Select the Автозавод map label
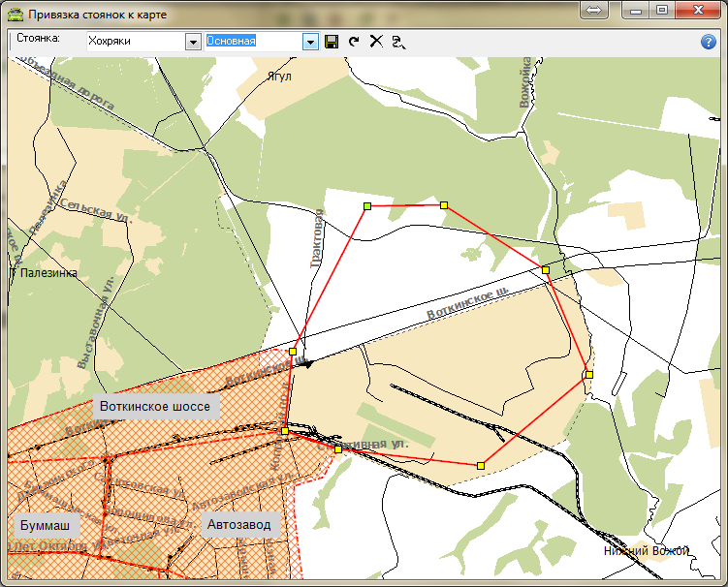Image resolution: width=728 pixels, height=587 pixels. coord(239,525)
